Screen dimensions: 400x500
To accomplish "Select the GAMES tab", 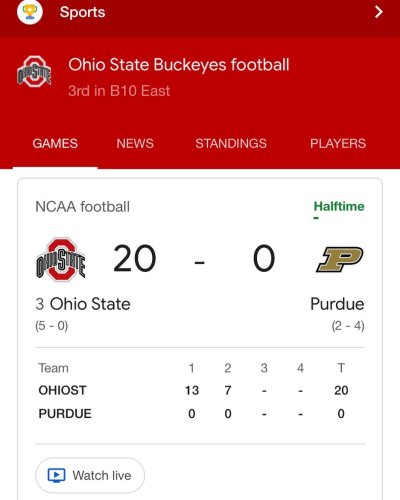I will 55,143.
